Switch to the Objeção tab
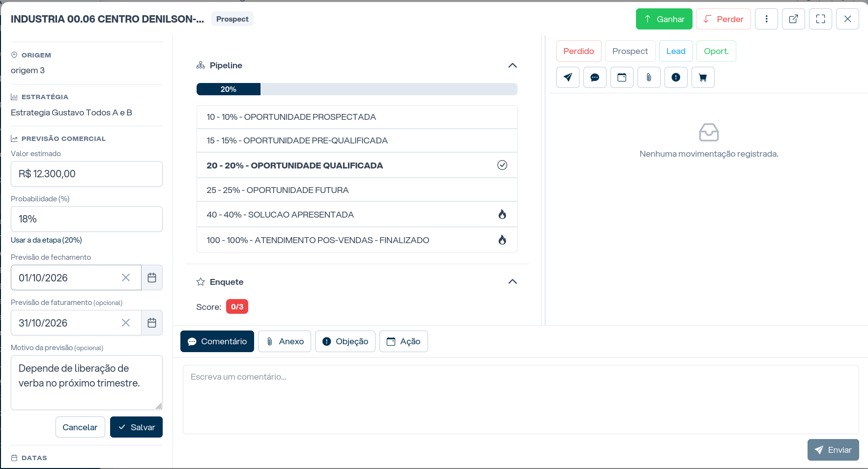Viewport: 868px width, 469px height. [345, 341]
